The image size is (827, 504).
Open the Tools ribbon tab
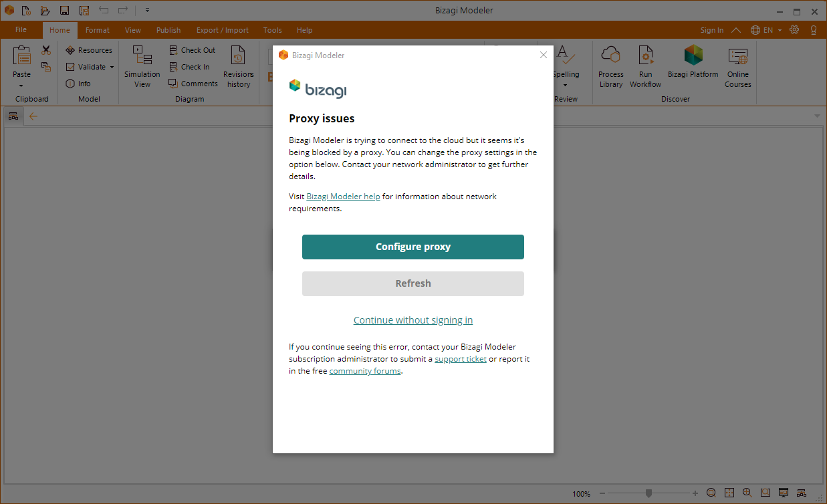click(273, 30)
